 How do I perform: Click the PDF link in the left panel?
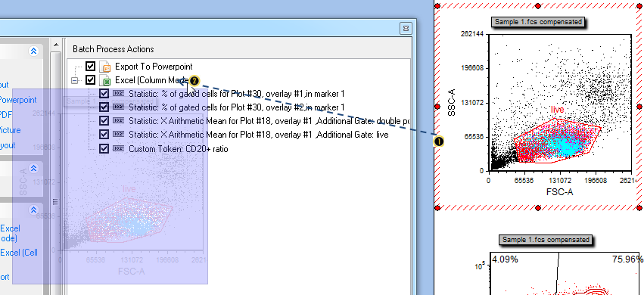click(6, 115)
